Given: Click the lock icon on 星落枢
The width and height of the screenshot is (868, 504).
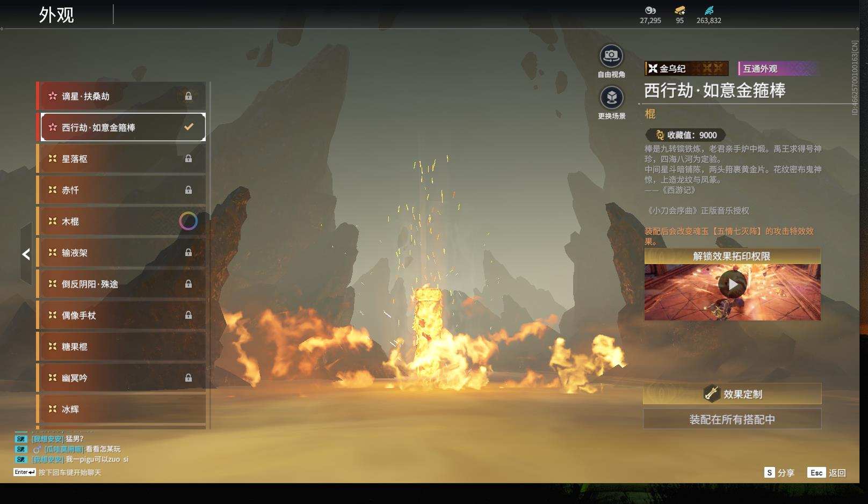Looking at the screenshot, I should pos(189,159).
